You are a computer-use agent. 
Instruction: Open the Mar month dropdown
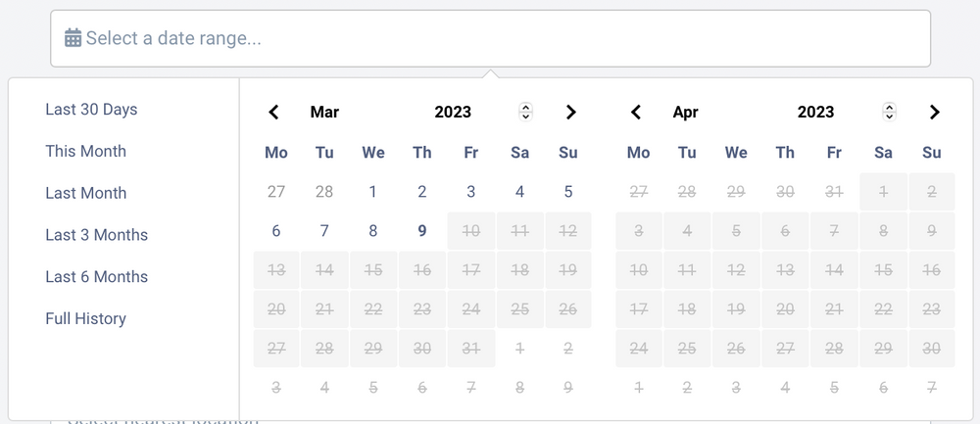point(324,112)
